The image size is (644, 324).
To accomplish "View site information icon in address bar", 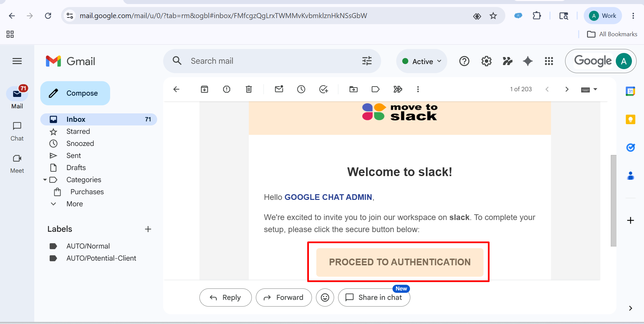I will tap(70, 16).
